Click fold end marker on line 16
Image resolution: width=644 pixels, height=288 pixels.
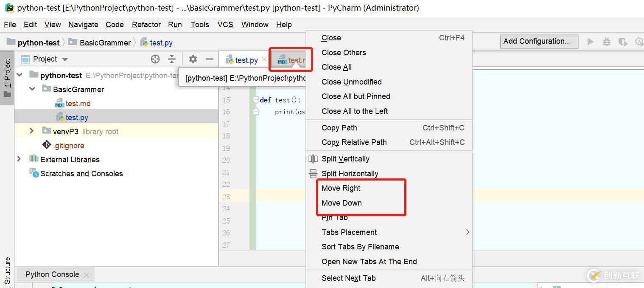pyautogui.click(x=255, y=111)
